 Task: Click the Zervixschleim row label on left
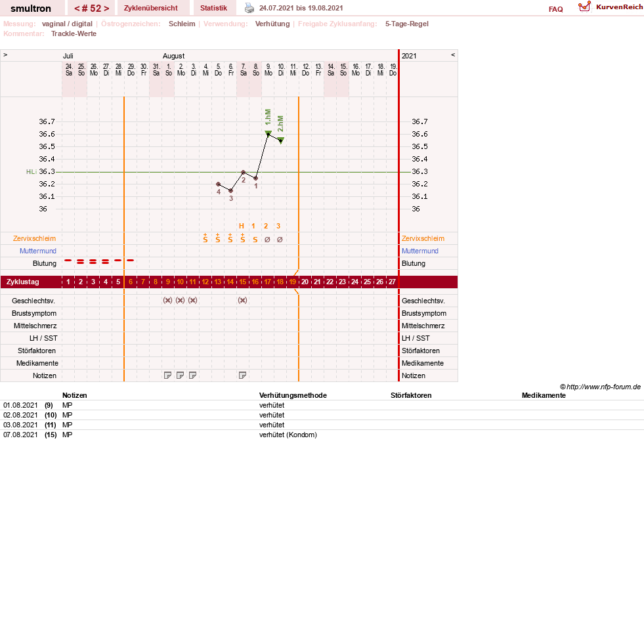pos(35,238)
